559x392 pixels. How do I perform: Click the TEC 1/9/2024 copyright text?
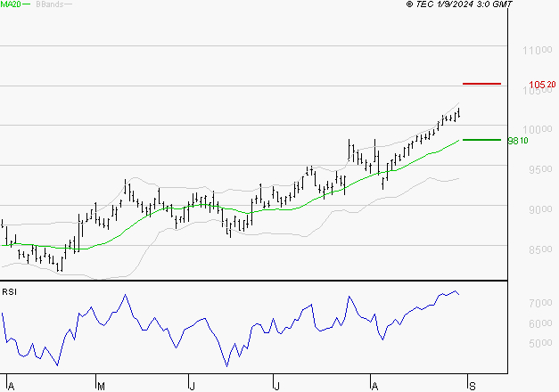(459, 4)
